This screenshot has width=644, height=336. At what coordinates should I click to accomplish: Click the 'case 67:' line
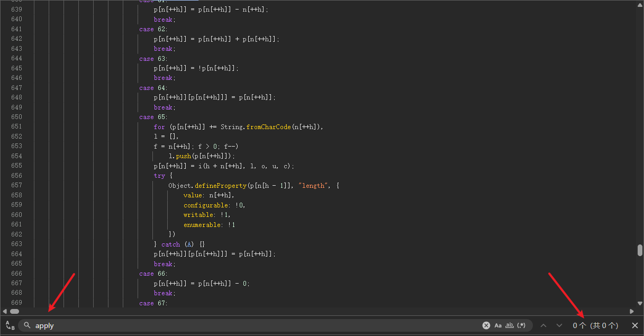click(x=153, y=303)
